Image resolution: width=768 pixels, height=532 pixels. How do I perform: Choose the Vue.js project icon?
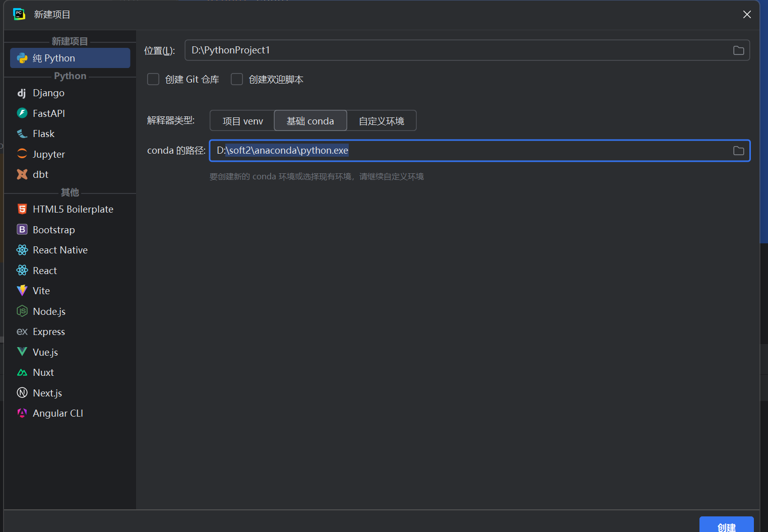pyautogui.click(x=22, y=352)
